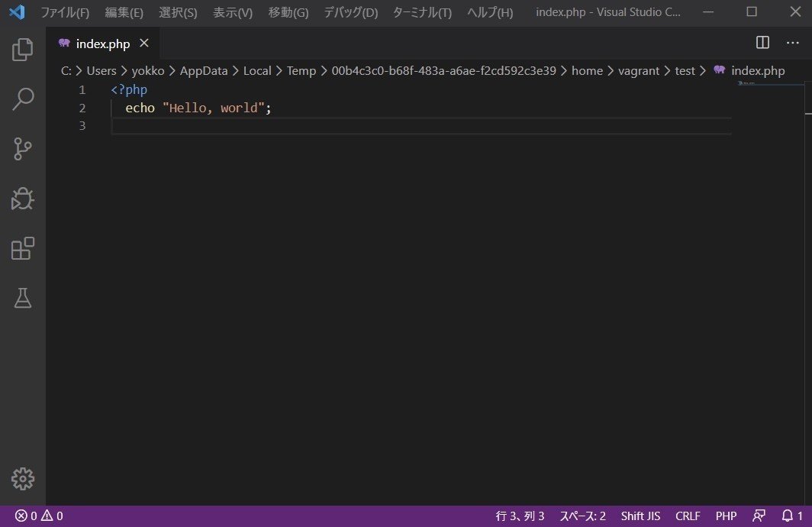Change indentation via スペース: 2

582,516
